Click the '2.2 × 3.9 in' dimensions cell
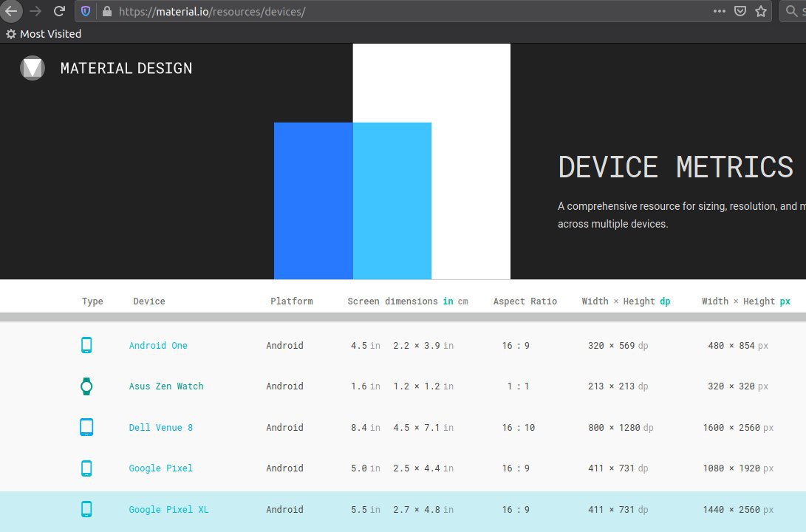The height and width of the screenshot is (532, 806). pyautogui.click(x=423, y=345)
